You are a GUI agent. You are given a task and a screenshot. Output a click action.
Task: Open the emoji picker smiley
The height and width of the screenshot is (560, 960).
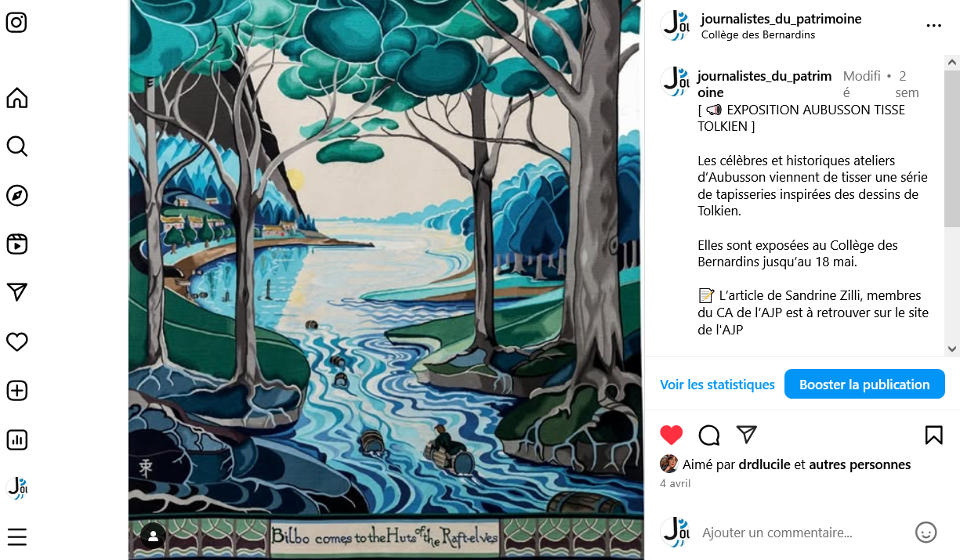coord(926,533)
